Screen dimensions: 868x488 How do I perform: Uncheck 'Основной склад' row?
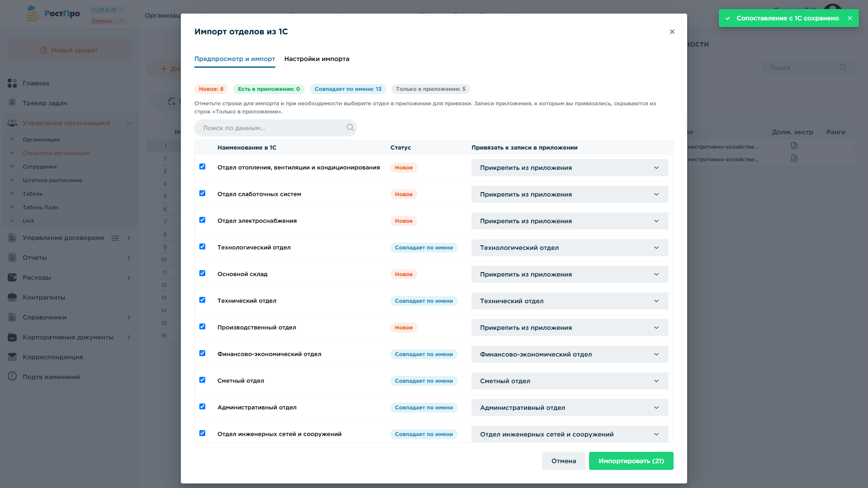tap(203, 273)
